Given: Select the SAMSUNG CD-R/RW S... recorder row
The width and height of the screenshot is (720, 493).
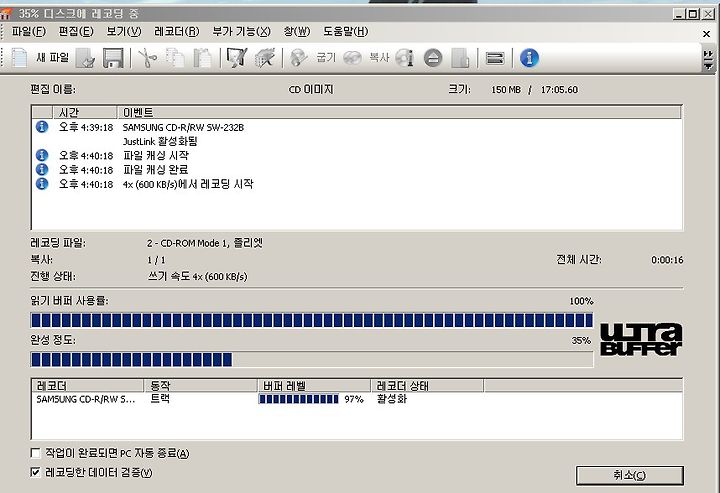Looking at the screenshot, I should pyautogui.click(x=357, y=399).
